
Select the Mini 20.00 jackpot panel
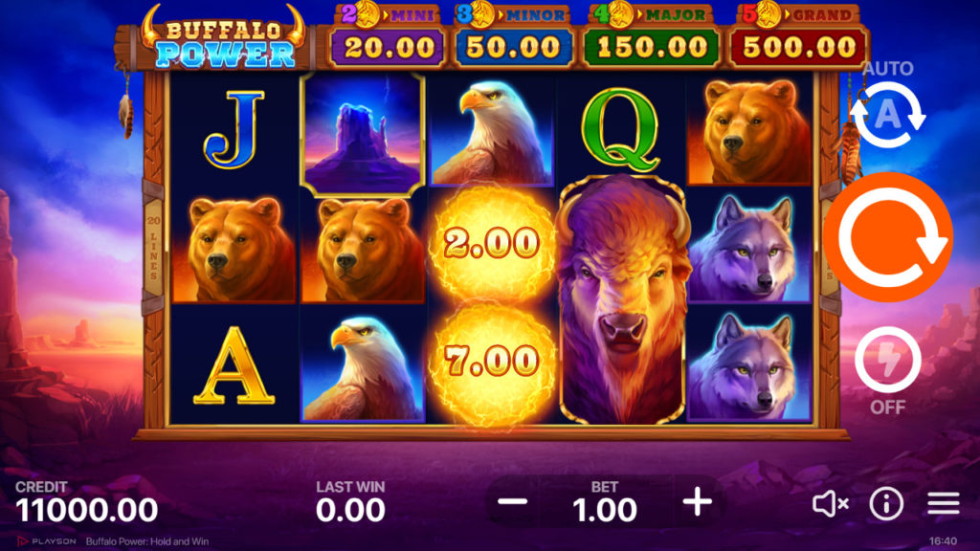389,36
